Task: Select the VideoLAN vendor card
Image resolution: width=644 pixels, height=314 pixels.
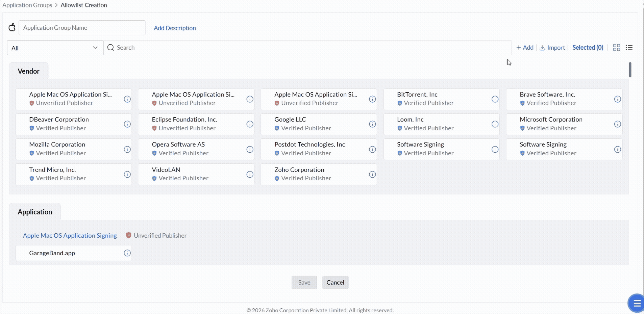Action: pos(196,174)
